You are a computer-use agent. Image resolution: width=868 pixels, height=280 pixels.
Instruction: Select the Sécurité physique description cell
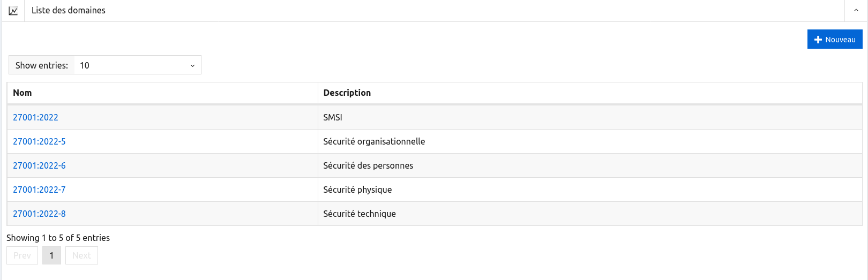[357, 190]
